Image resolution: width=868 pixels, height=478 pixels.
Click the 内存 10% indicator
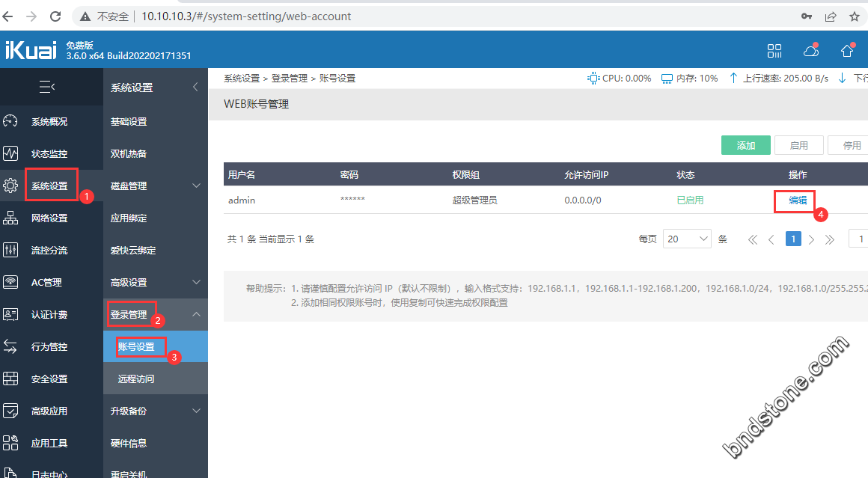[x=690, y=79]
